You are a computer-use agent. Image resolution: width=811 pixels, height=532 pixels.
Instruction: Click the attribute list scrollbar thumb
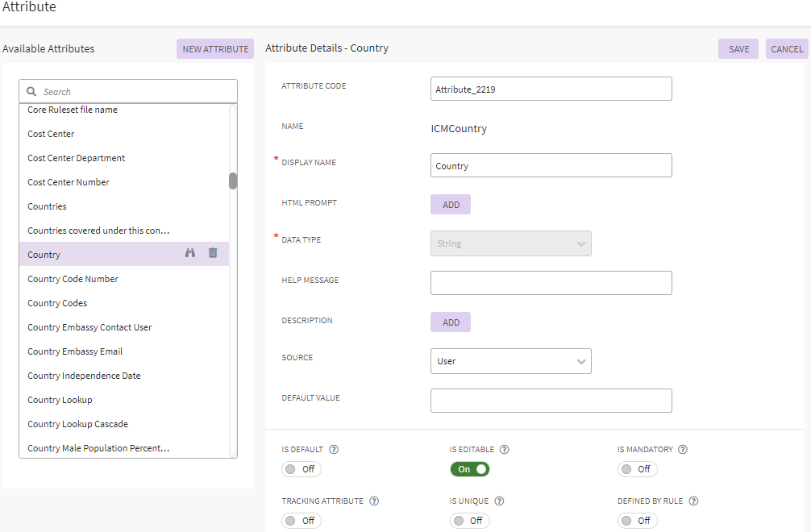233,181
